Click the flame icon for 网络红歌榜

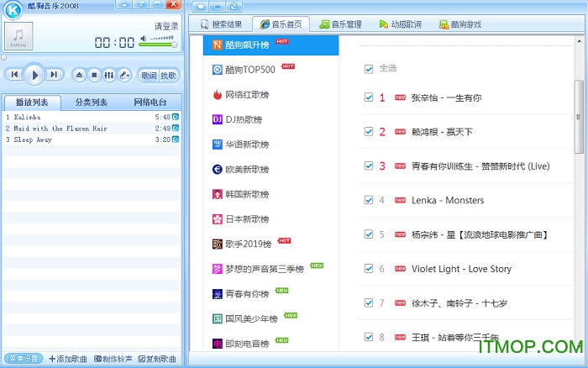tap(217, 95)
